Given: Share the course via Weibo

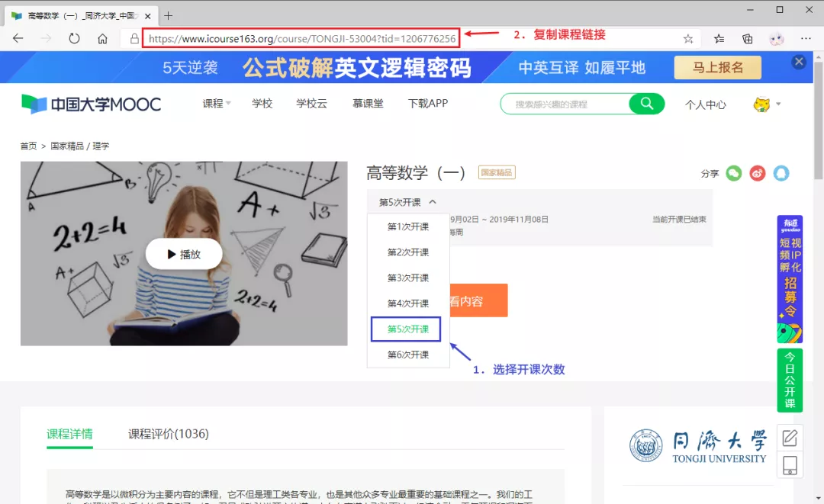Looking at the screenshot, I should [x=757, y=174].
